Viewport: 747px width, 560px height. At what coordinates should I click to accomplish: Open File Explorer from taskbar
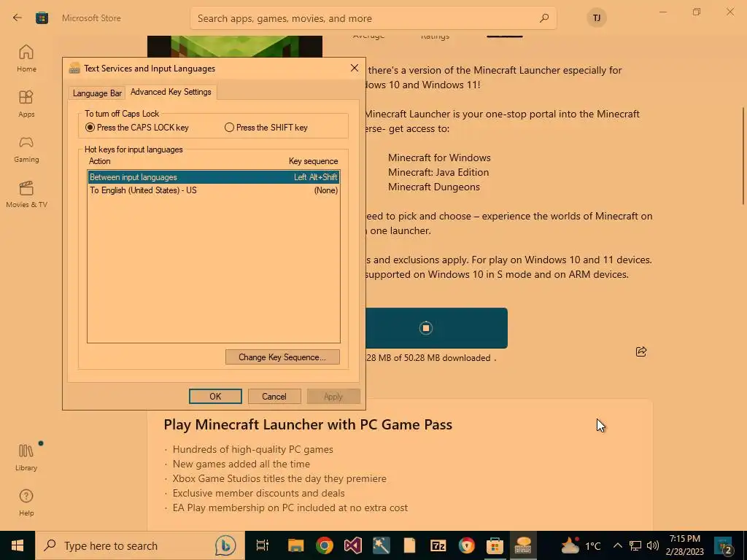296,545
